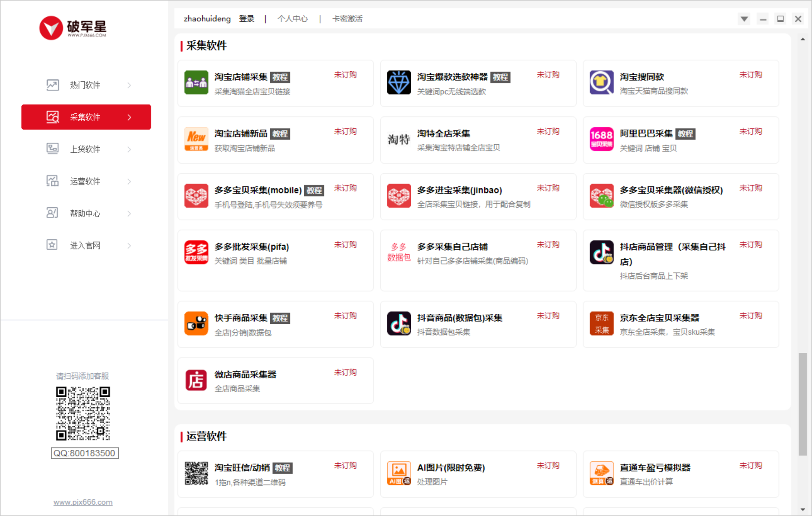Viewport: 812px width, 516px height.
Task: Click the 微店商品采集器 shop icon
Action: click(196, 380)
